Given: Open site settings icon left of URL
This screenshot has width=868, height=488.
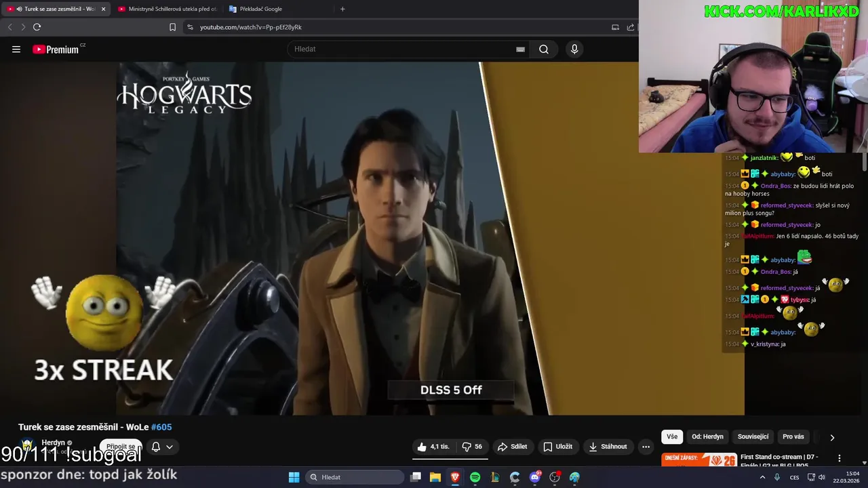Looking at the screenshot, I should (190, 27).
